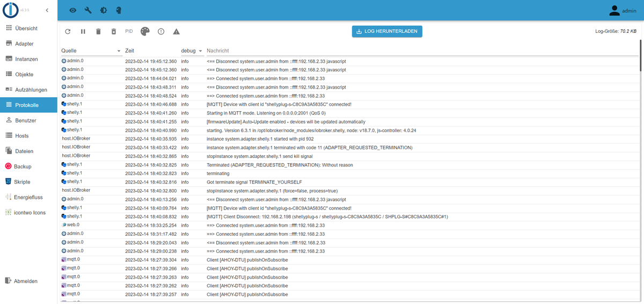This screenshot has width=644, height=304.
Task: Open Aufzählungen in sidebar
Action: tap(28, 90)
